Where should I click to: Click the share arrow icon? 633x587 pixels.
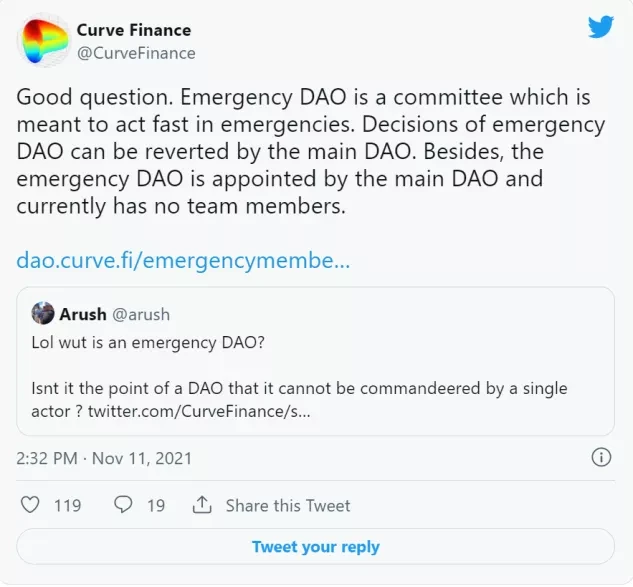point(202,504)
